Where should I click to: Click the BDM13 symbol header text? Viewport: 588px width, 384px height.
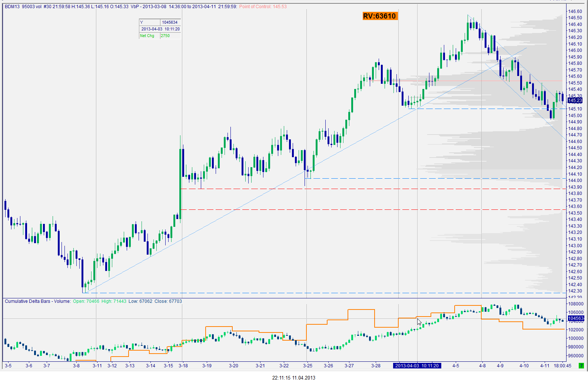pos(12,7)
